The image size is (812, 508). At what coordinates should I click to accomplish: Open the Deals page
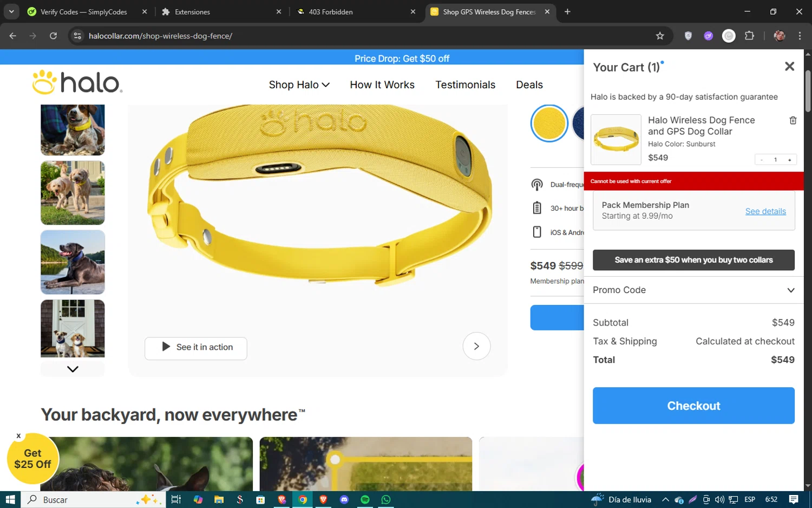click(529, 85)
